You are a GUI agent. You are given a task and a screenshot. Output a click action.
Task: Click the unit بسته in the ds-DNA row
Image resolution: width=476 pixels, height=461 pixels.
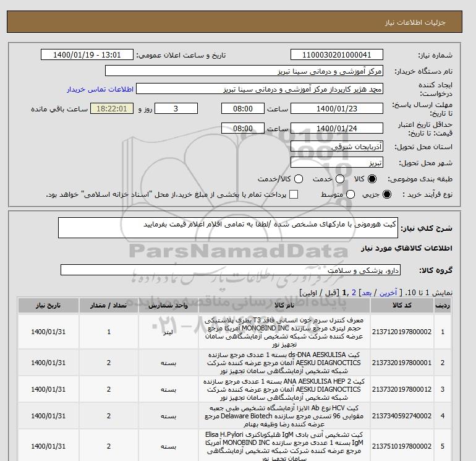[x=169, y=363]
